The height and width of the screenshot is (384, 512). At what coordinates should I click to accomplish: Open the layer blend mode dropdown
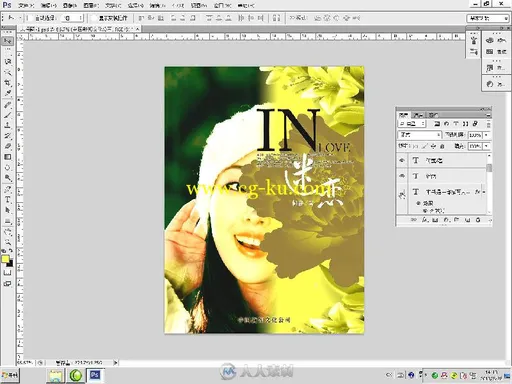pyautogui.click(x=419, y=135)
